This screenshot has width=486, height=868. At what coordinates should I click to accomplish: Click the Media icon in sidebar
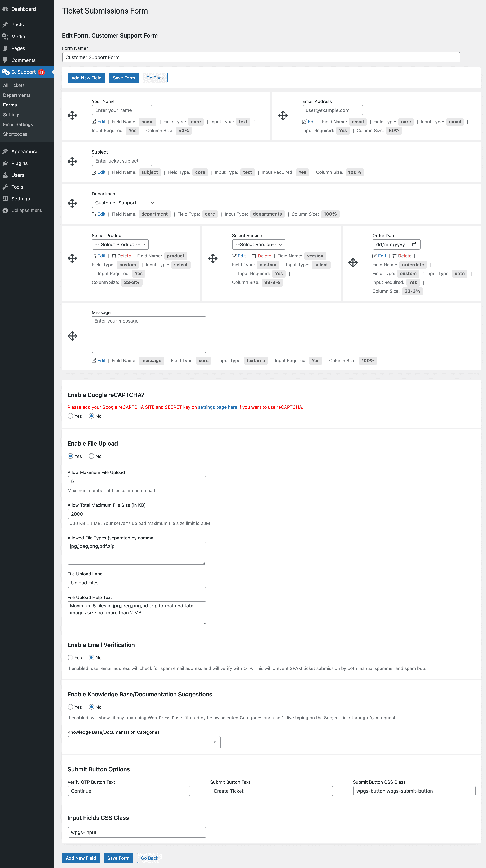5,36
